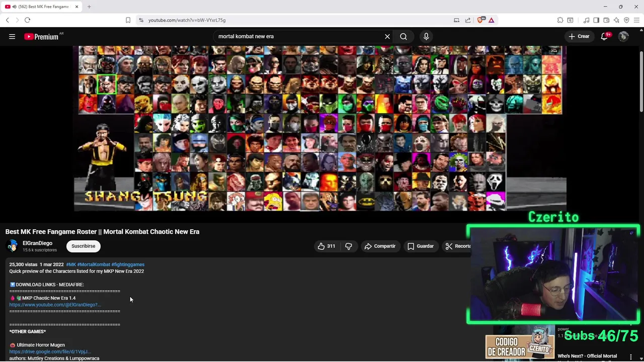Go back with the browser back arrow

point(8,20)
